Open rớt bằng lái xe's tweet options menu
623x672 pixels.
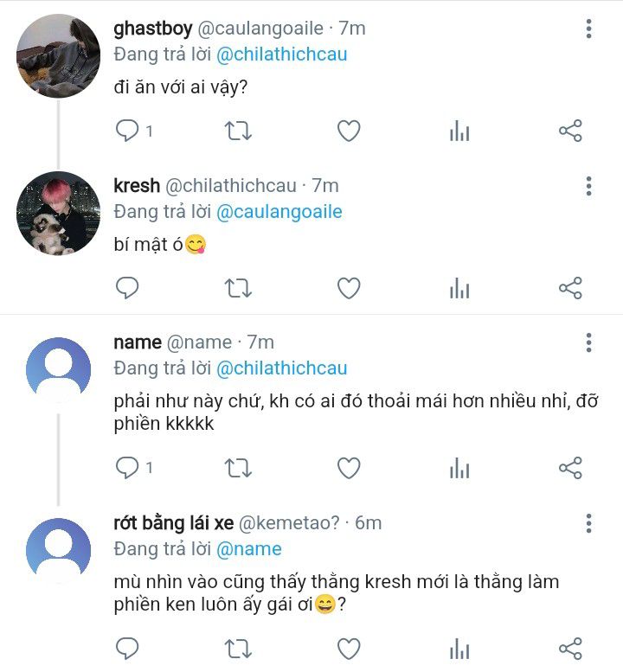coord(588,523)
